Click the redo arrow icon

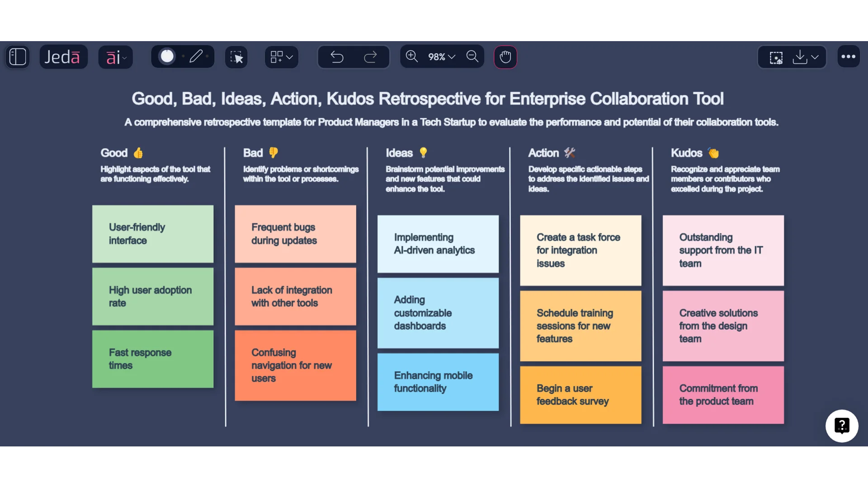(x=370, y=56)
